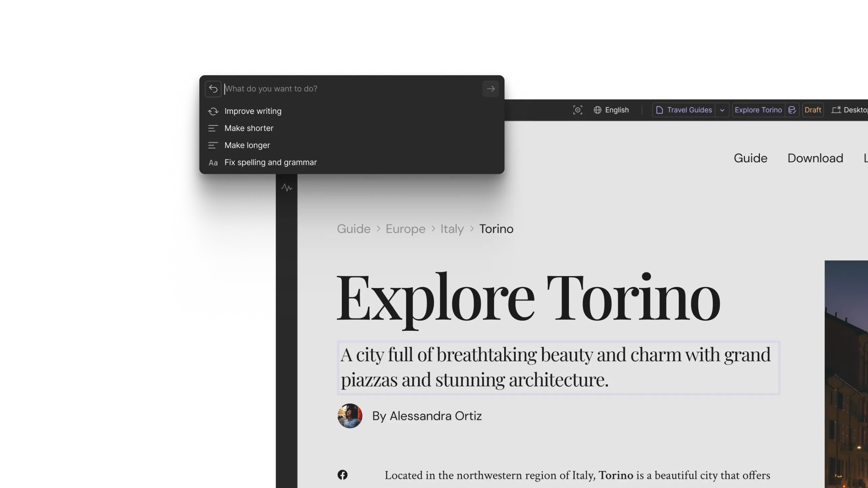Click the Europe breadcrumb link
Image resolution: width=868 pixels, height=488 pixels.
(x=405, y=229)
